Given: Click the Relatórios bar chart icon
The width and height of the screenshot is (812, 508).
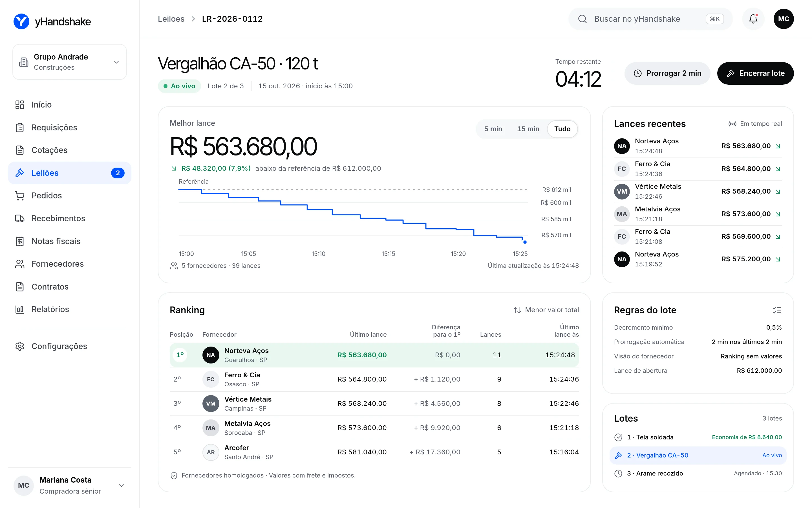Looking at the screenshot, I should [x=20, y=309].
